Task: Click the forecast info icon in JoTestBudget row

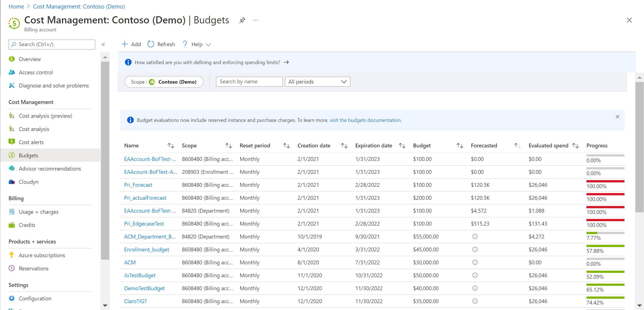Action: (475, 275)
